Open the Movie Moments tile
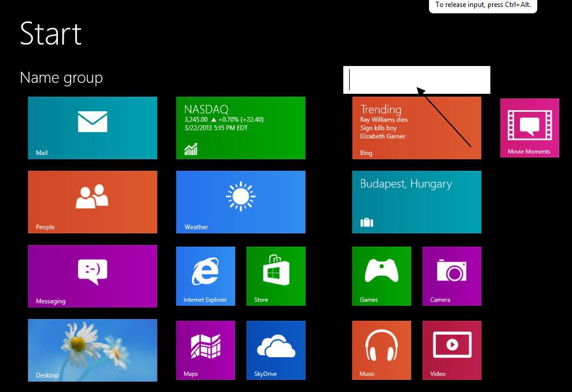Viewport: 572px width, 392px height. point(530,128)
